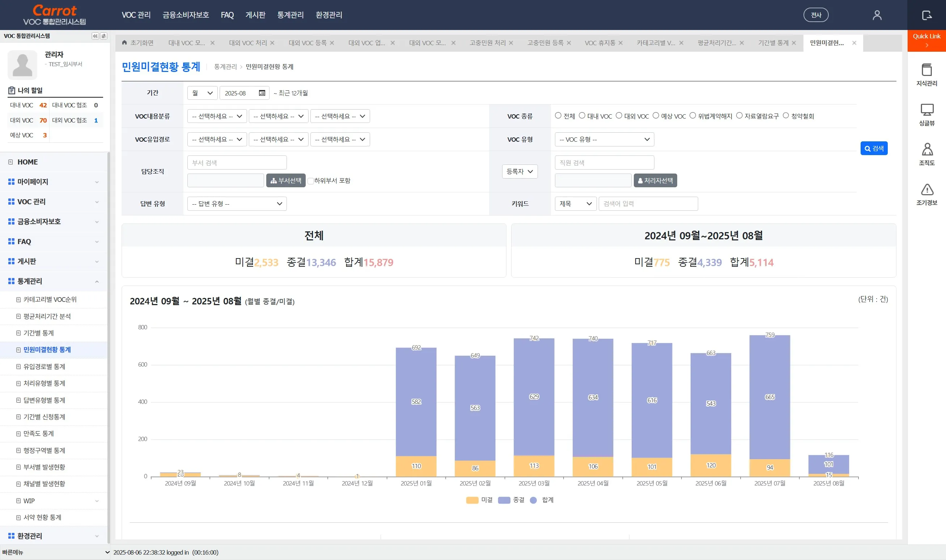Open the 월 period unit dropdown
The width and height of the screenshot is (946, 560).
[x=202, y=93]
